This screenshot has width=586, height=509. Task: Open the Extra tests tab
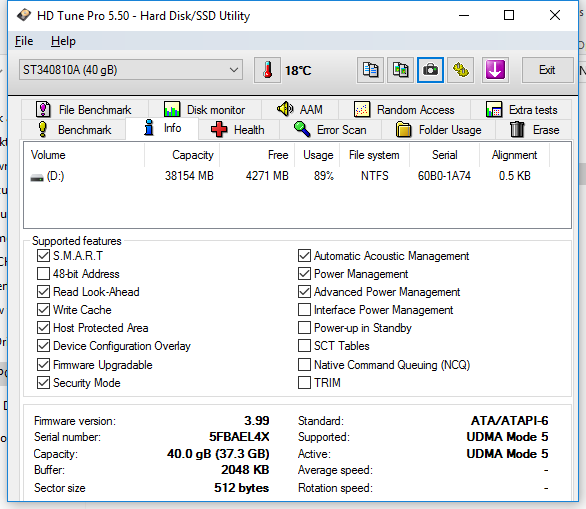(521, 109)
